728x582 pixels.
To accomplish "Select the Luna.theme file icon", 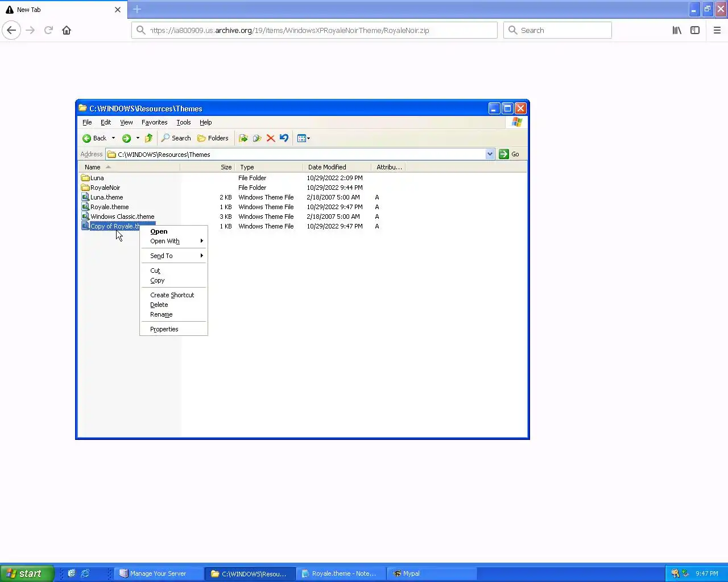I will point(85,197).
